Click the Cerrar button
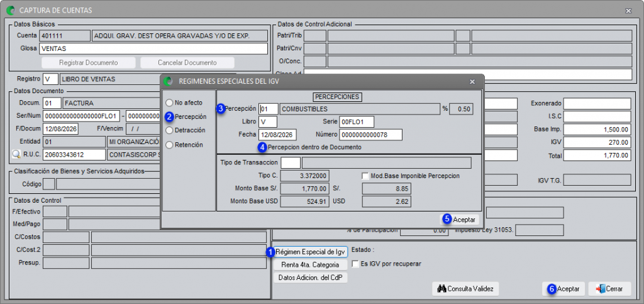This screenshot has height=304, width=644. 609,289
